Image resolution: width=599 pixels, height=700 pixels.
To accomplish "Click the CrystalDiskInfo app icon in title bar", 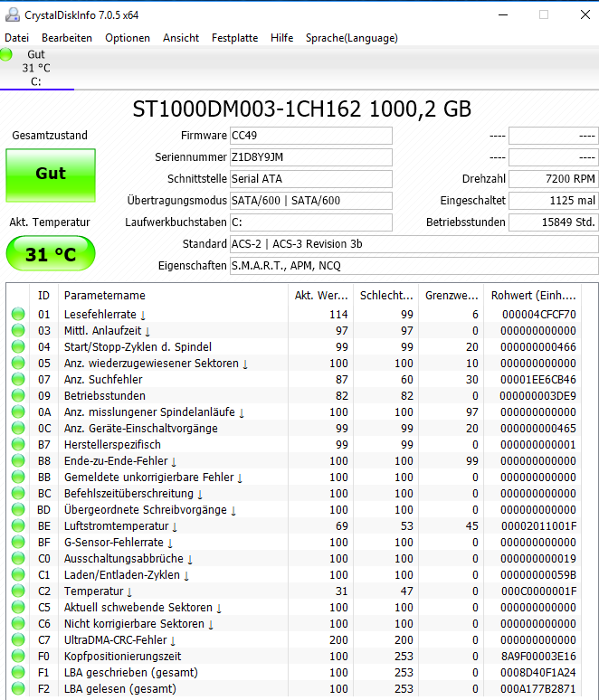I will coord(12,14).
